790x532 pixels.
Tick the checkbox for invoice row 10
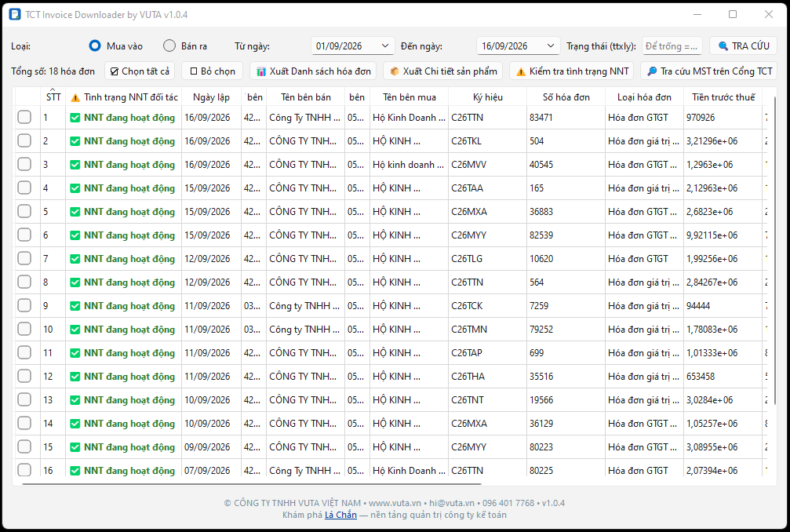pyautogui.click(x=24, y=329)
